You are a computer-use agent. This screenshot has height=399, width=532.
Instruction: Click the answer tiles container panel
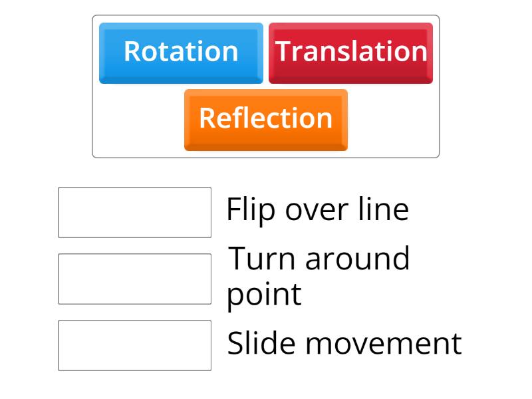click(266, 83)
